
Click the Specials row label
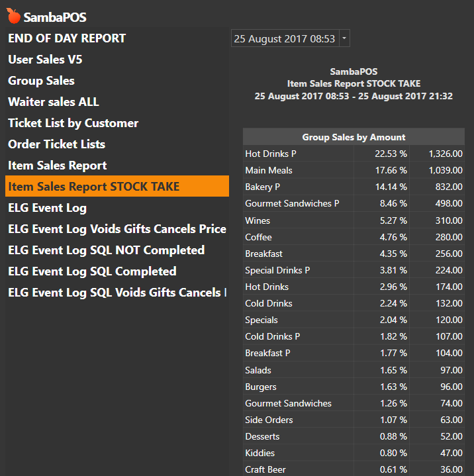pyautogui.click(x=261, y=320)
